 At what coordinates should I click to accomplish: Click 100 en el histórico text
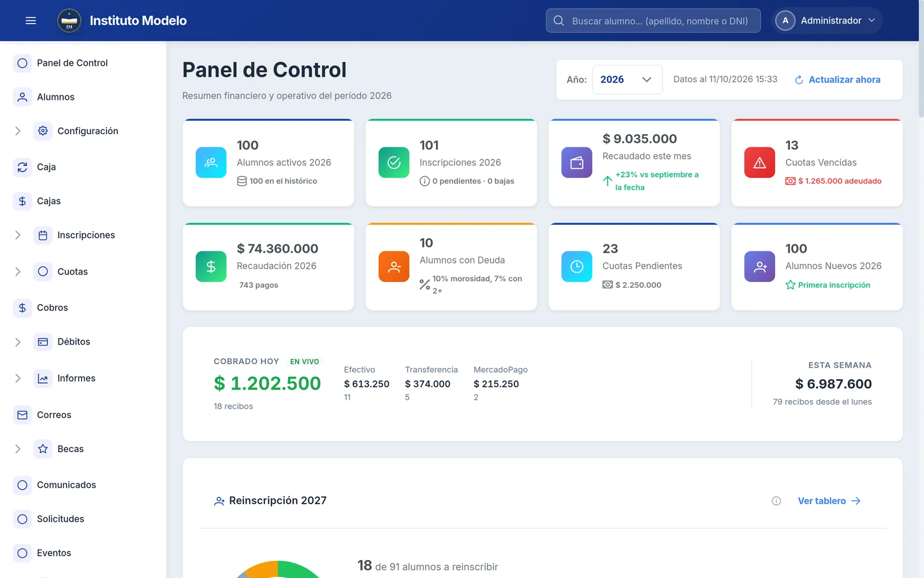pos(283,181)
